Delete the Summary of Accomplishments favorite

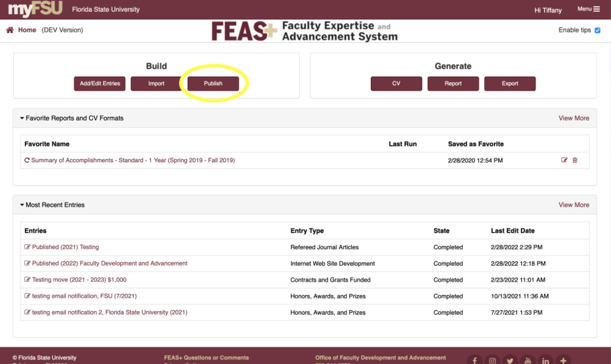[x=575, y=160]
